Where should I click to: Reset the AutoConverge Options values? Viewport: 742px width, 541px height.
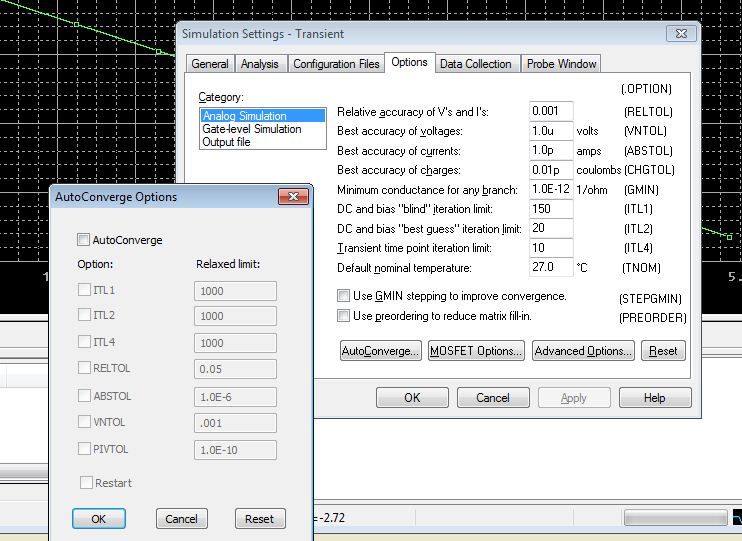(260, 519)
